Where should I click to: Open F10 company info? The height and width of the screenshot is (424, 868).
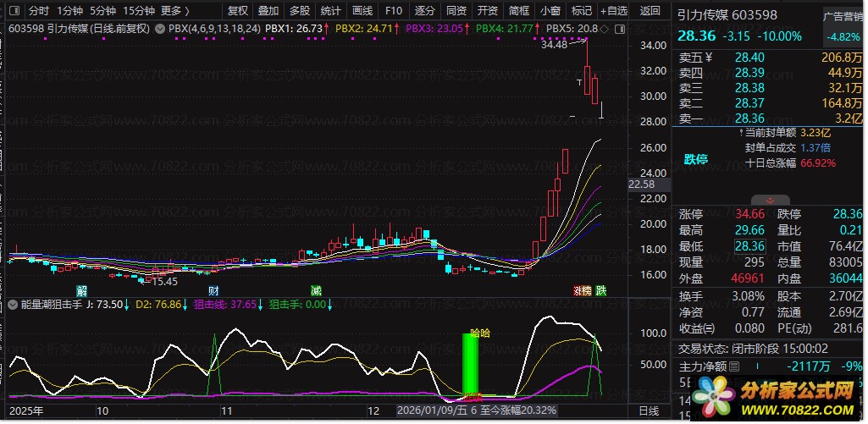point(393,11)
